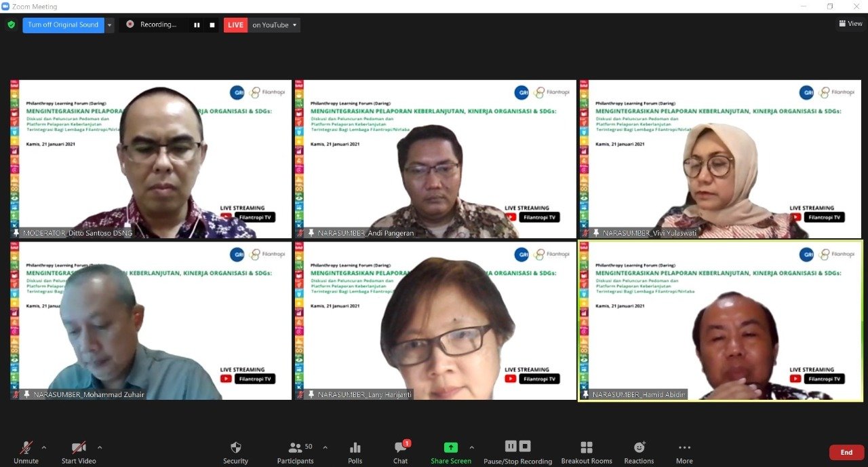868x467 pixels.
Task: Expand the video options arrow beside Start Video
Action: click(100, 447)
